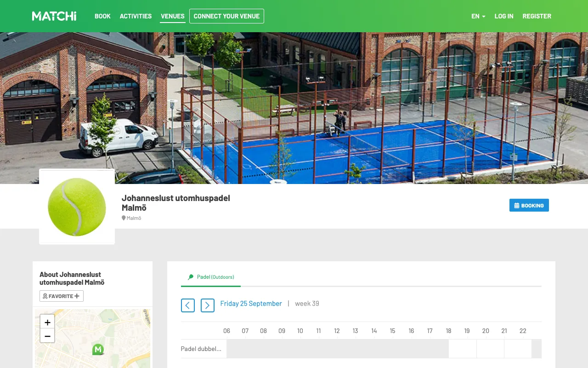Click the week 39 label
This screenshot has width=588, height=368.
307,304
